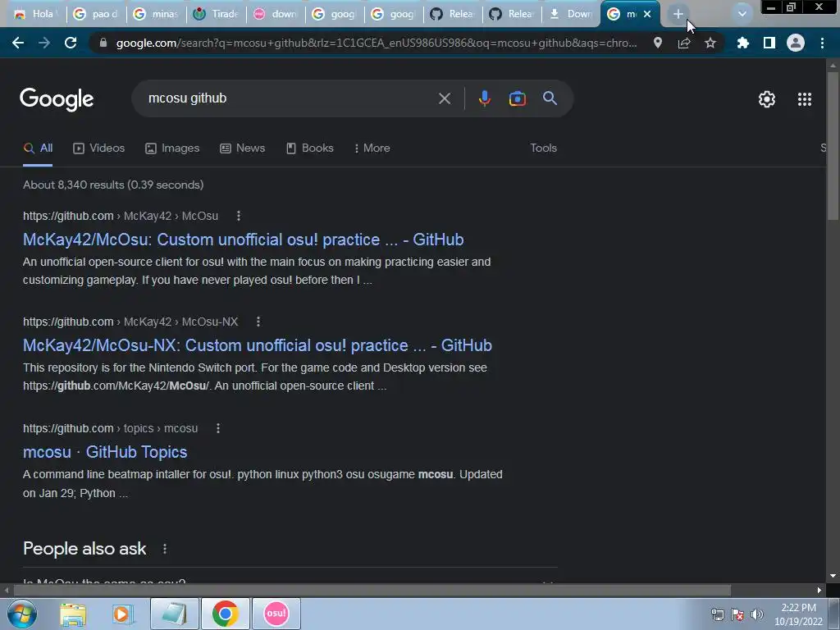Image resolution: width=840 pixels, height=630 pixels.
Task: View site info via lock icon
Action: click(103, 43)
